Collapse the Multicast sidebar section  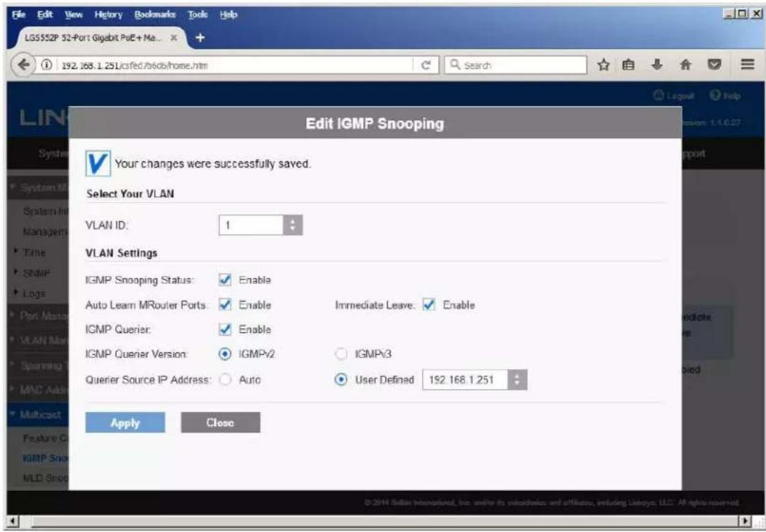click(38, 415)
